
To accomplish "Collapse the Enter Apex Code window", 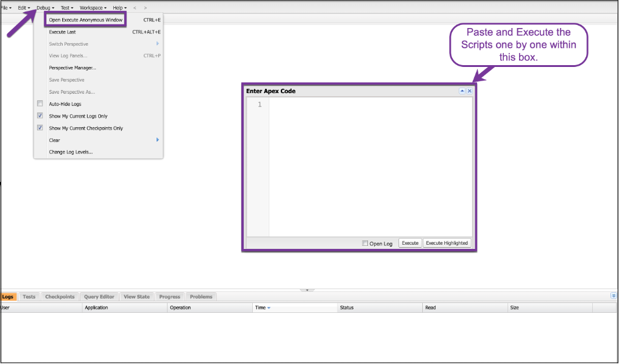I will pyautogui.click(x=462, y=91).
